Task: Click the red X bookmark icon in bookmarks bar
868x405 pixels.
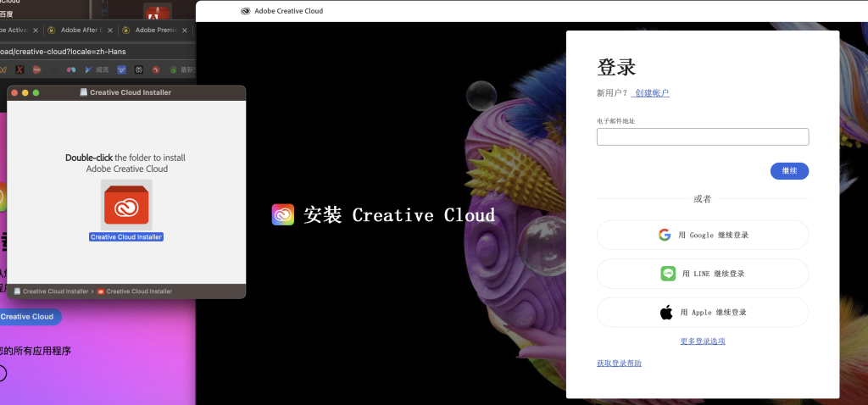Action: [x=19, y=69]
